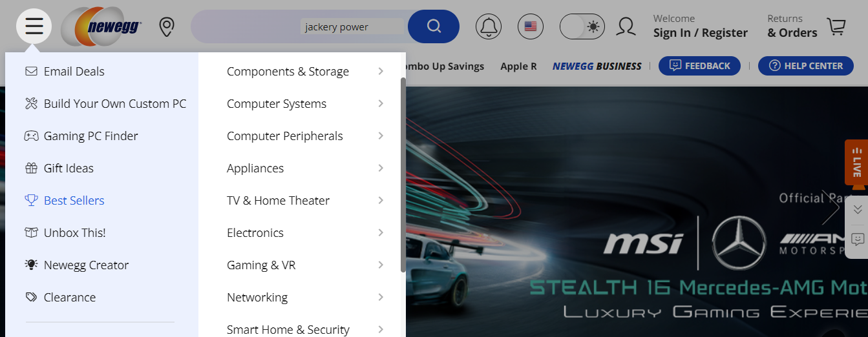Open Combo Up Savings link
Image resolution: width=868 pixels, height=337 pixels.
[445, 66]
